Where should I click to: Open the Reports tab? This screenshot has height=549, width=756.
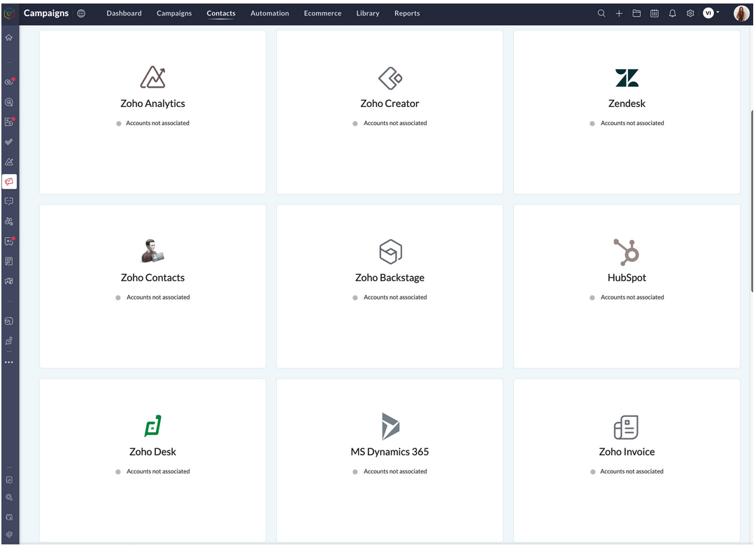coord(407,13)
